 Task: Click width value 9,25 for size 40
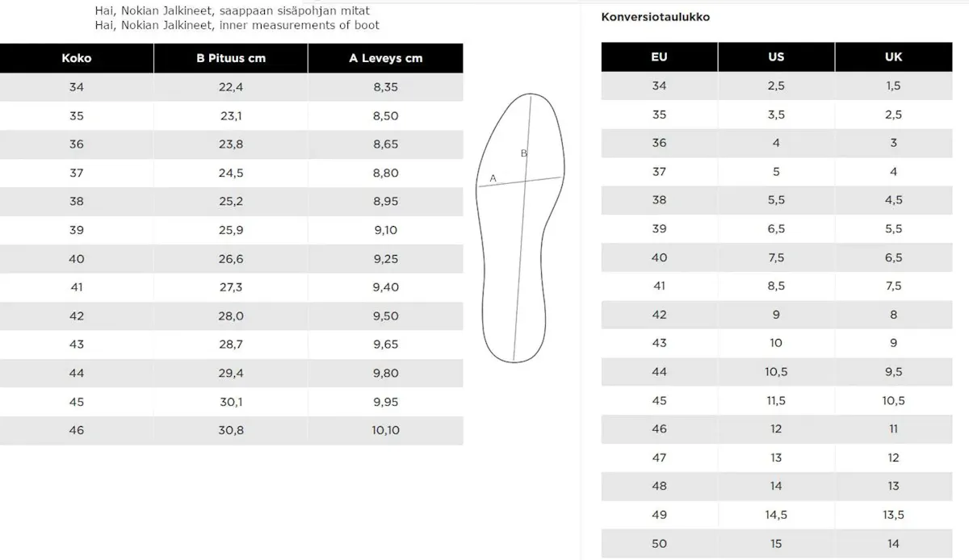point(386,259)
